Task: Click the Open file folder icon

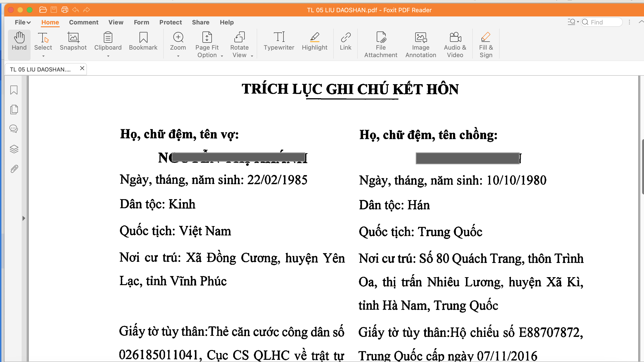Action: (x=43, y=10)
